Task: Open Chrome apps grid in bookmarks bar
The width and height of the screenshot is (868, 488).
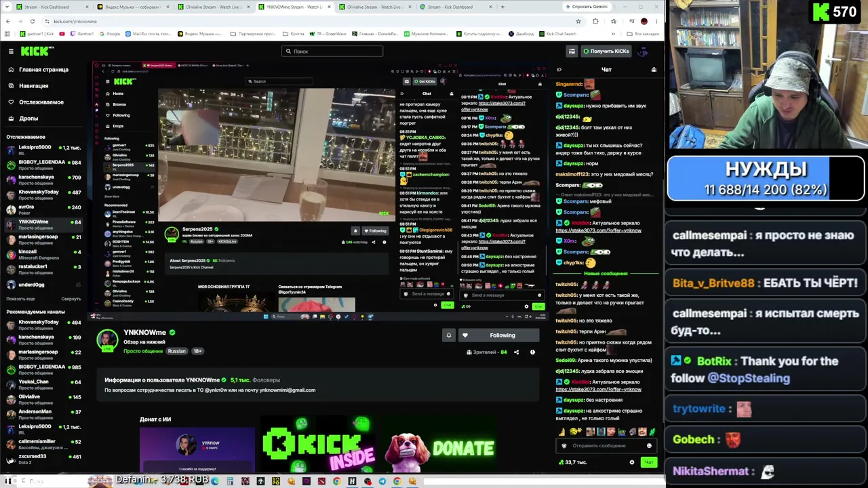Action: [7, 34]
